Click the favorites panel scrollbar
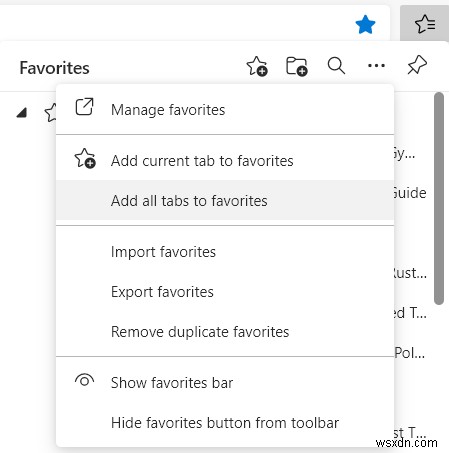The image size is (449, 453). [x=439, y=198]
